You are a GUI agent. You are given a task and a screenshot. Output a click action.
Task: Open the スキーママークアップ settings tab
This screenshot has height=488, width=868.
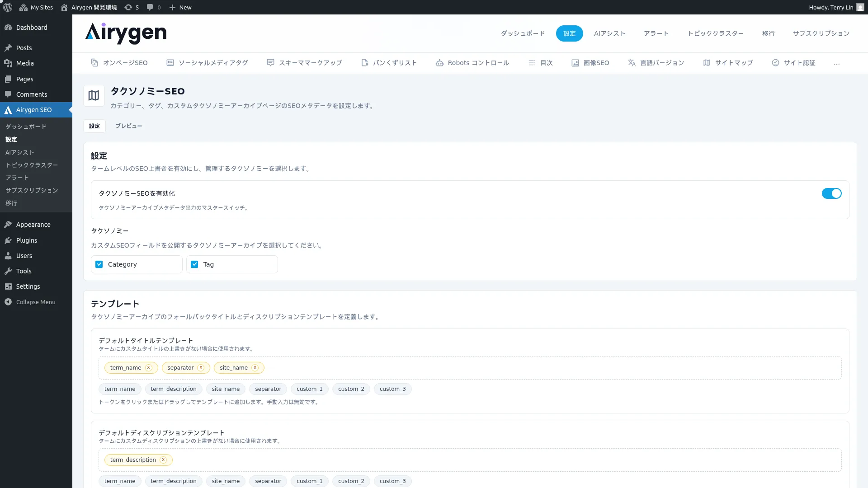304,63
